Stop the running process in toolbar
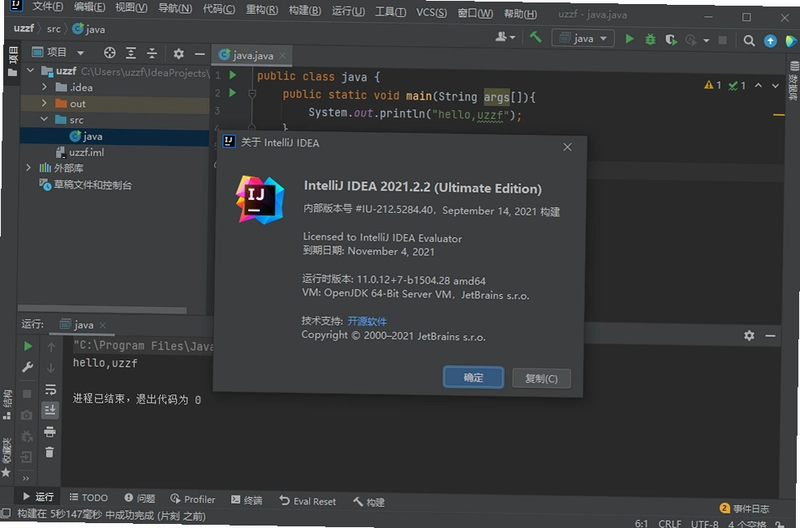Viewport: 800px width, 528px height. [x=722, y=40]
